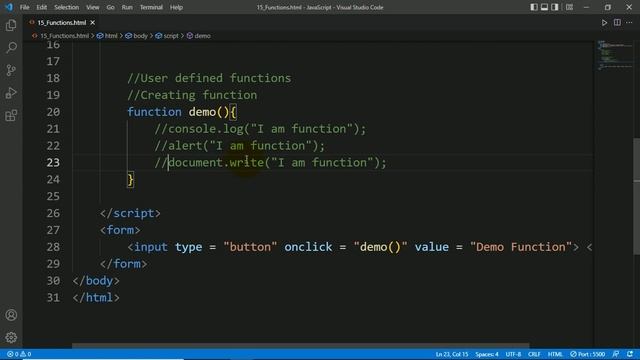Open the File menu
The image size is (640, 360).
pos(24,7)
